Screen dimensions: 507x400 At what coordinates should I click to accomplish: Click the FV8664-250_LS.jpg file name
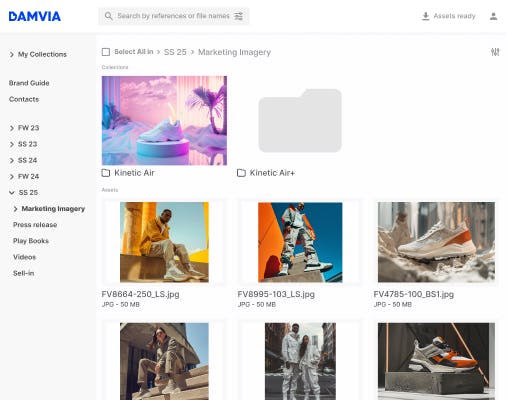pos(140,294)
